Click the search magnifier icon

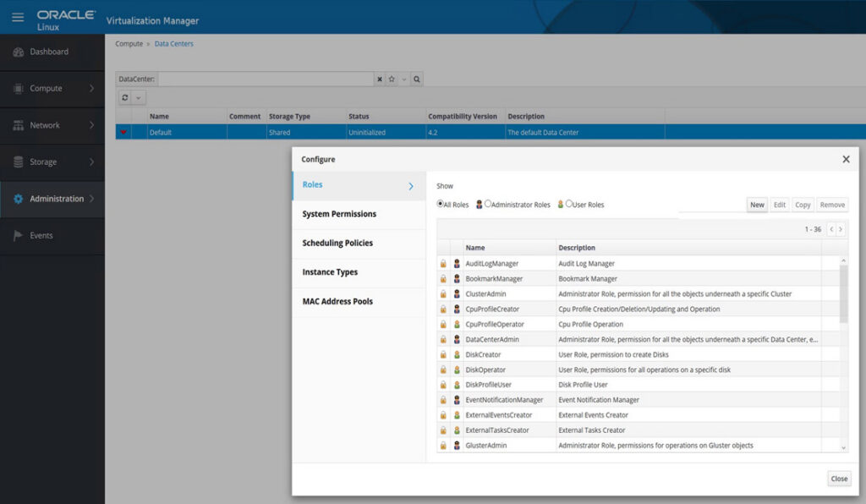pyautogui.click(x=417, y=79)
